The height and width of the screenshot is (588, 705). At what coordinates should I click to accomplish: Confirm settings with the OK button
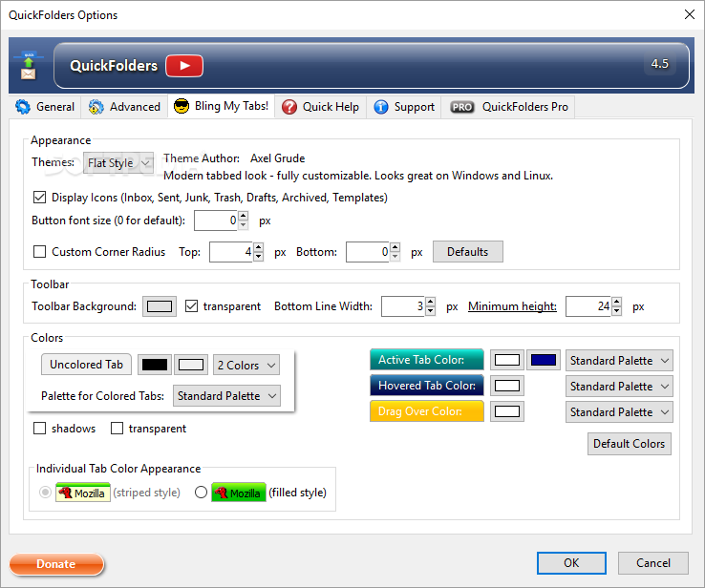(571, 563)
